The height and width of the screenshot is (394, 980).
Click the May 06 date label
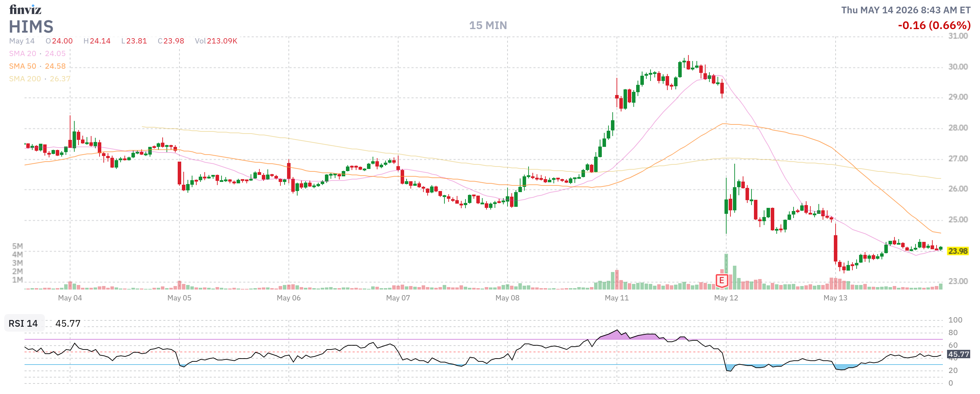[x=288, y=298]
